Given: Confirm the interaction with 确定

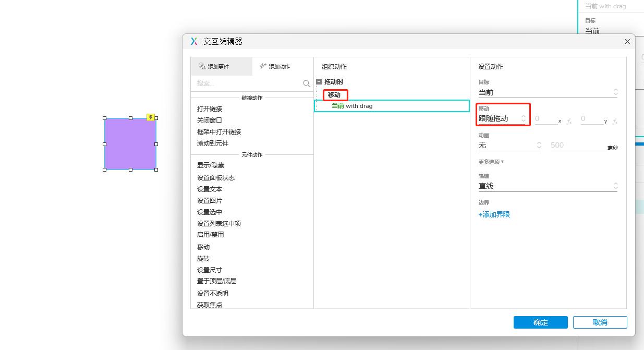Looking at the screenshot, I should 540,322.
